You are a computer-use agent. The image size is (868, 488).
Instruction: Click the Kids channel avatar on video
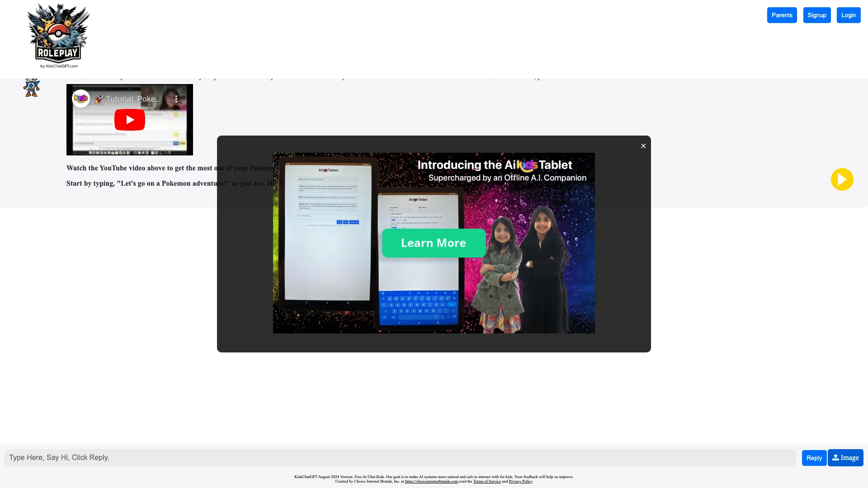click(81, 99)
